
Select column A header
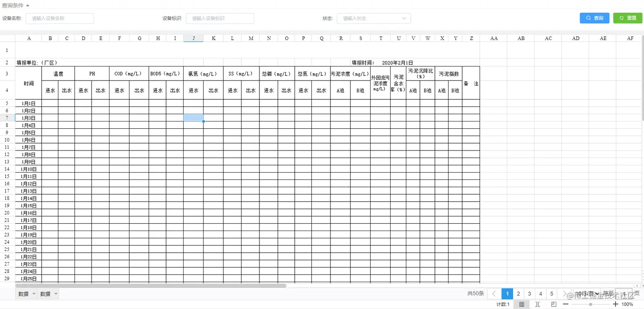(29, 38)
